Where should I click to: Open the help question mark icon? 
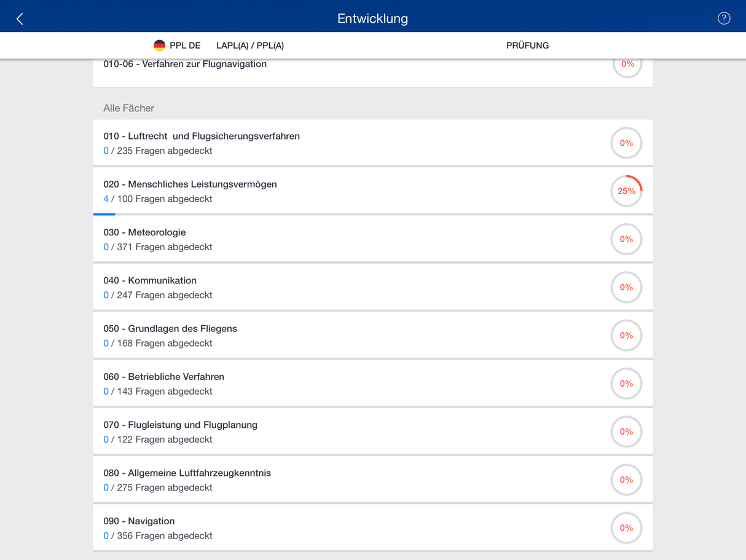tap(724, 18)
